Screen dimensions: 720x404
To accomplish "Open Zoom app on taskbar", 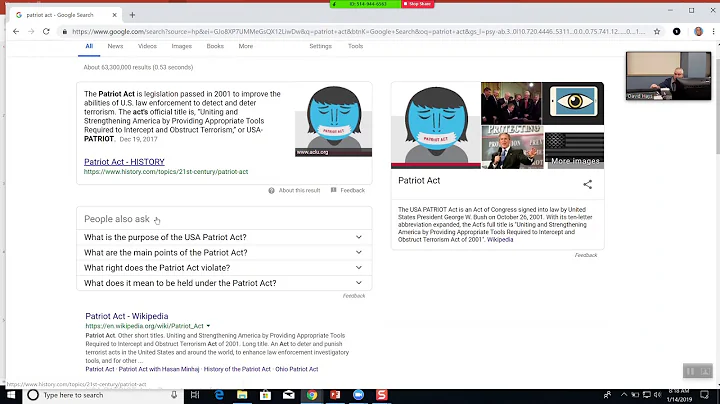I will 358,395.
